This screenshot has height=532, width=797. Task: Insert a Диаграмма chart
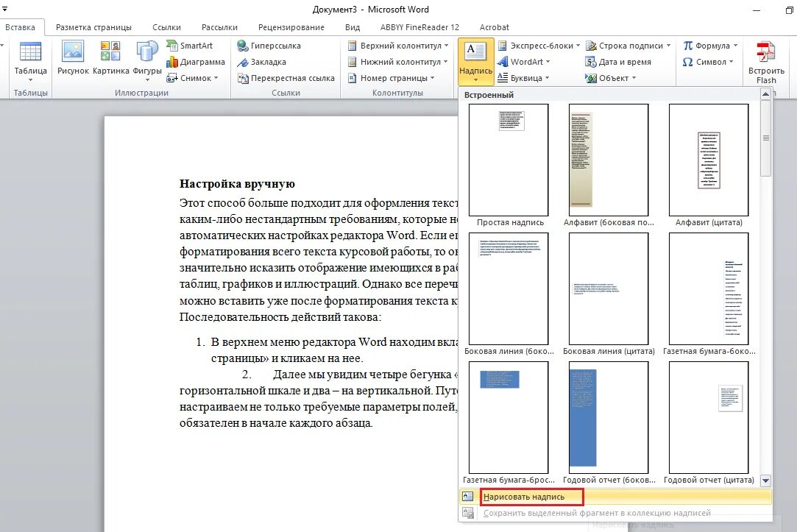(x=196, y=62)
